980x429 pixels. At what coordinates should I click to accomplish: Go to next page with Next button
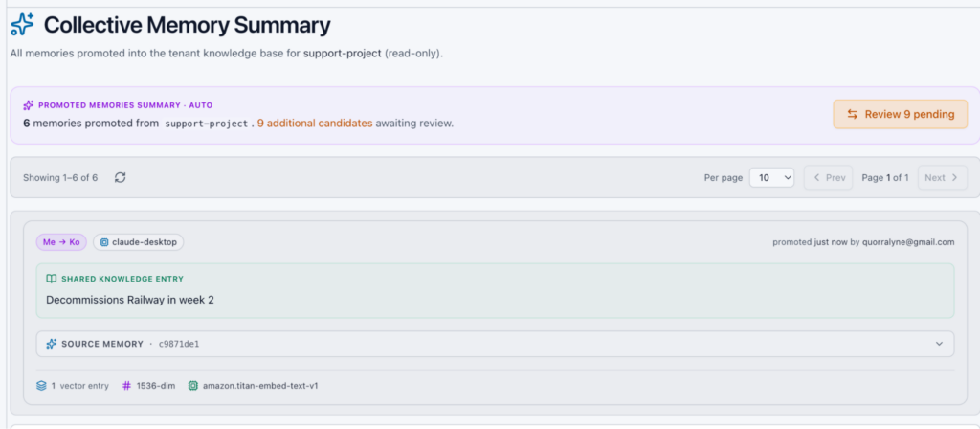coord(942,177)
